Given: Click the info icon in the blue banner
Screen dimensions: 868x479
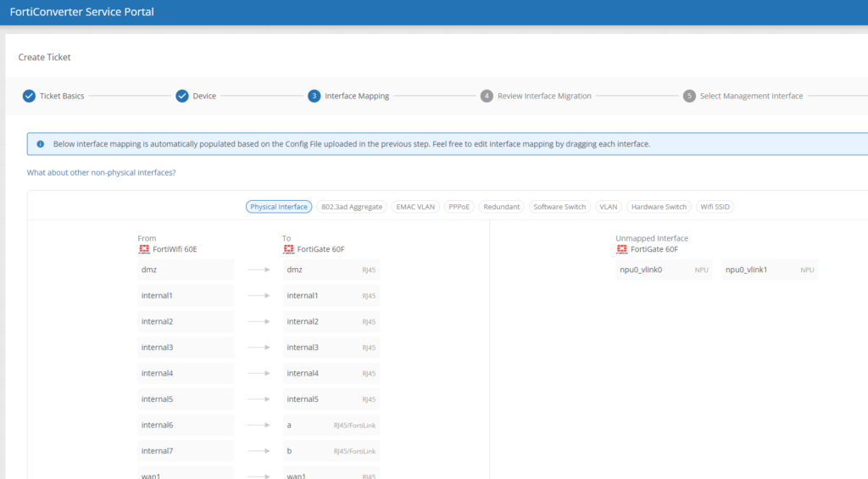Looking at the screenshot, I should (41, 144).
